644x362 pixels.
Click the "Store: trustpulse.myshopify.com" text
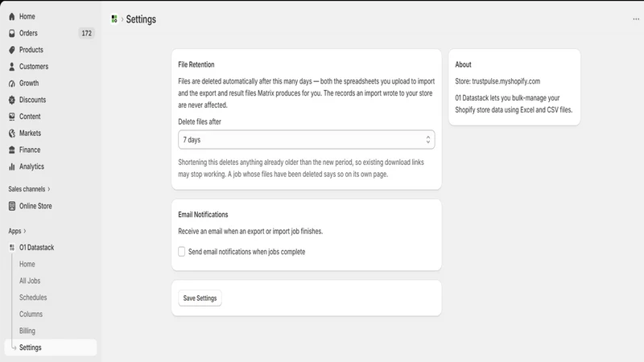pos(497,81)
